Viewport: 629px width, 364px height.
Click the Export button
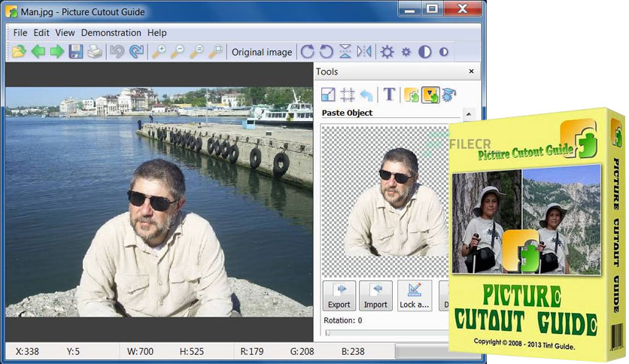tap(339, 296)
